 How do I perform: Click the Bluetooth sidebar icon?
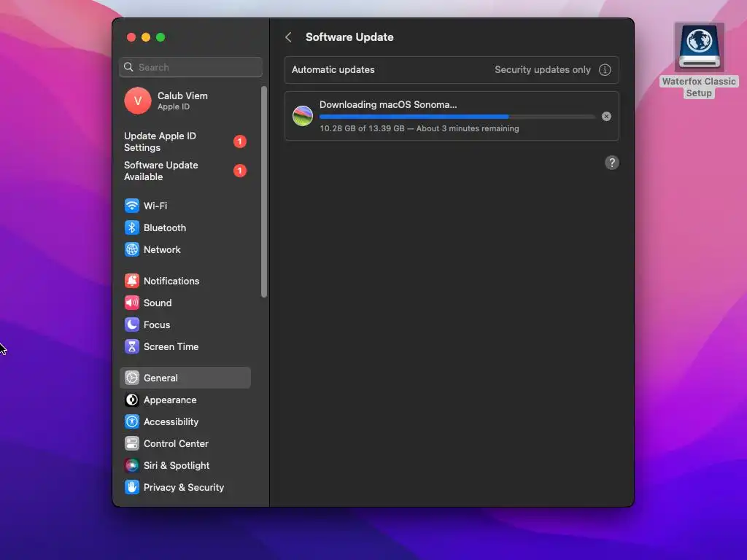[x=132, y=227]
